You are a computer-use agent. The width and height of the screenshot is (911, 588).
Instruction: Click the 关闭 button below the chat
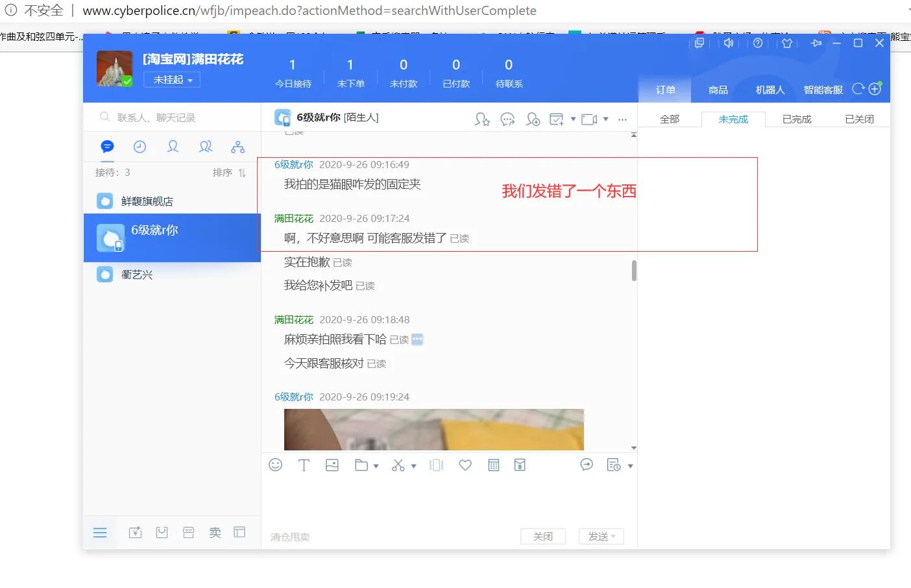click(543, 536)
